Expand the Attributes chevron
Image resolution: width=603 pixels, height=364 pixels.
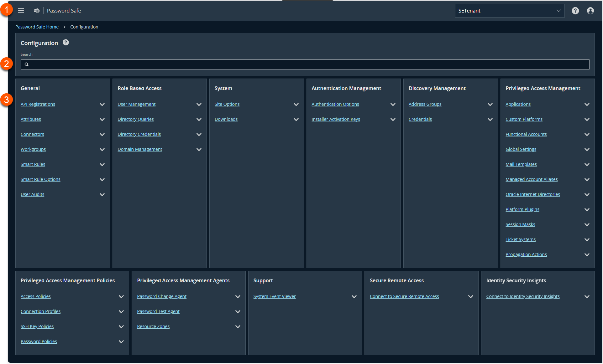pyautogui.click(x=102, y=119)
